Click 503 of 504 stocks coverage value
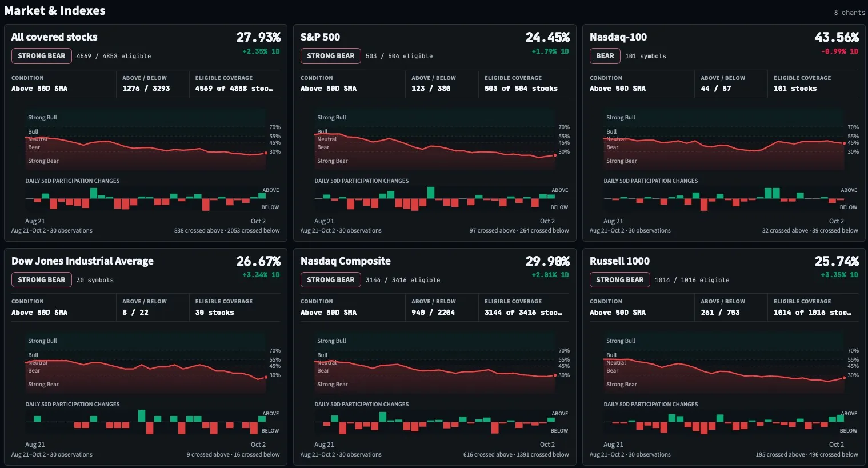Viewport: 868px width, 468px height. (x=521, y=89)
